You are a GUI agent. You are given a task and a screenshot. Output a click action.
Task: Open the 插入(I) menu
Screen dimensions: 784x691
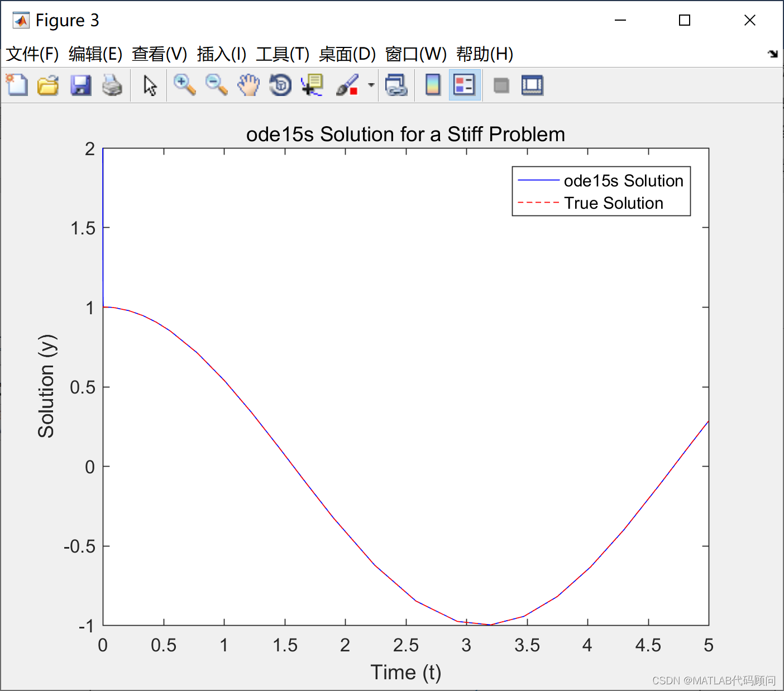222,54
